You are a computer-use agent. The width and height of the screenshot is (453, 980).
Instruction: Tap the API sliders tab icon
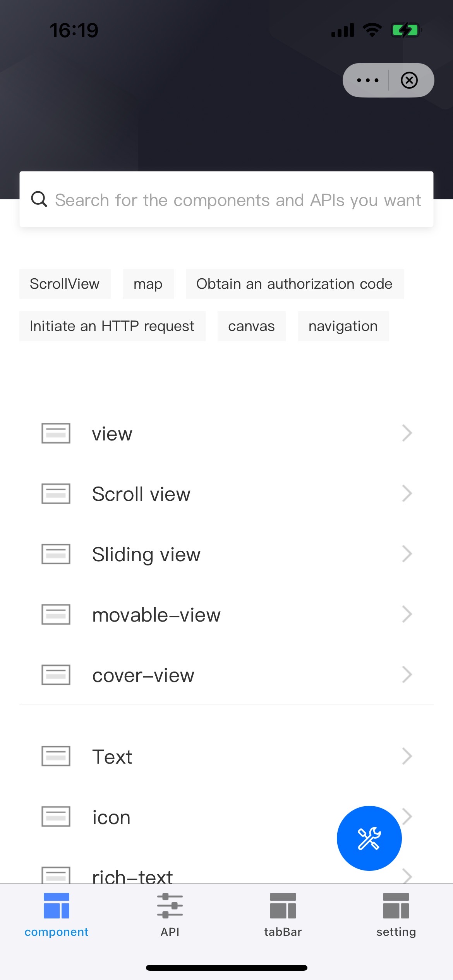pyautogui.click(x=170, y=905)
